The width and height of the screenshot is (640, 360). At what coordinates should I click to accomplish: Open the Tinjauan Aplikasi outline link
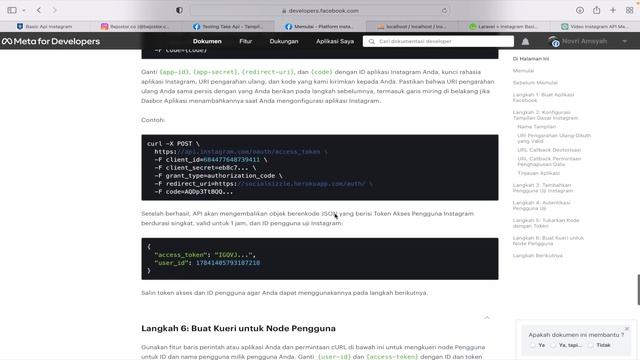click(x=538, y=173)
